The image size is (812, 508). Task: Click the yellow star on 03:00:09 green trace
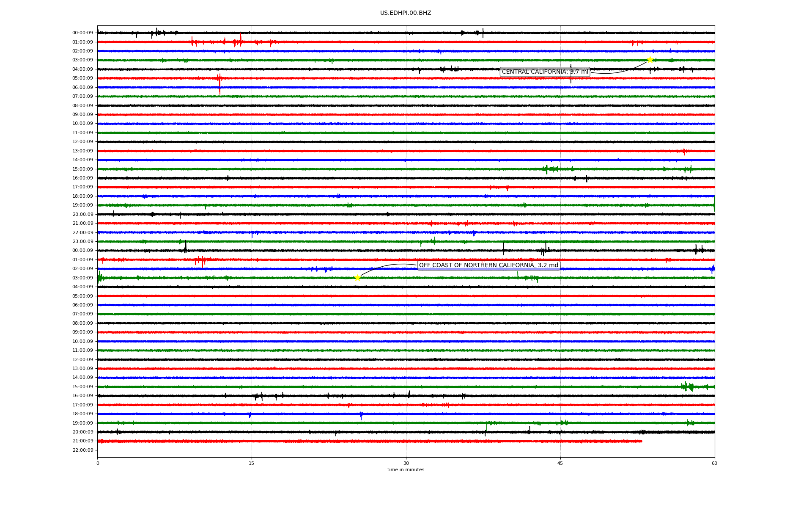pos(357,278)
